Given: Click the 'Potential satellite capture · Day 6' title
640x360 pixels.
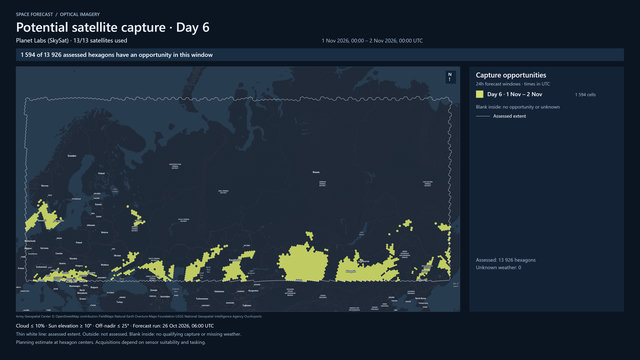Looking at the screenshot, I should [x=113, y=27].
